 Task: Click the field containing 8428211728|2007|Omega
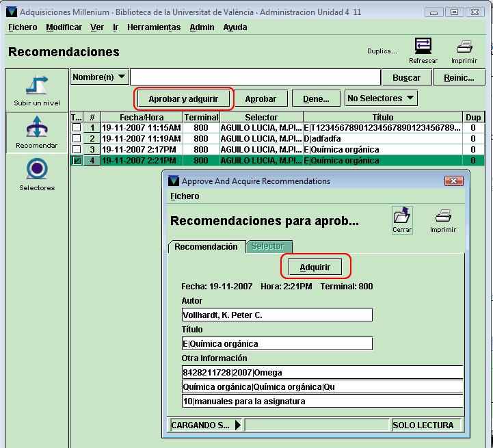click(x=322, y=373)
